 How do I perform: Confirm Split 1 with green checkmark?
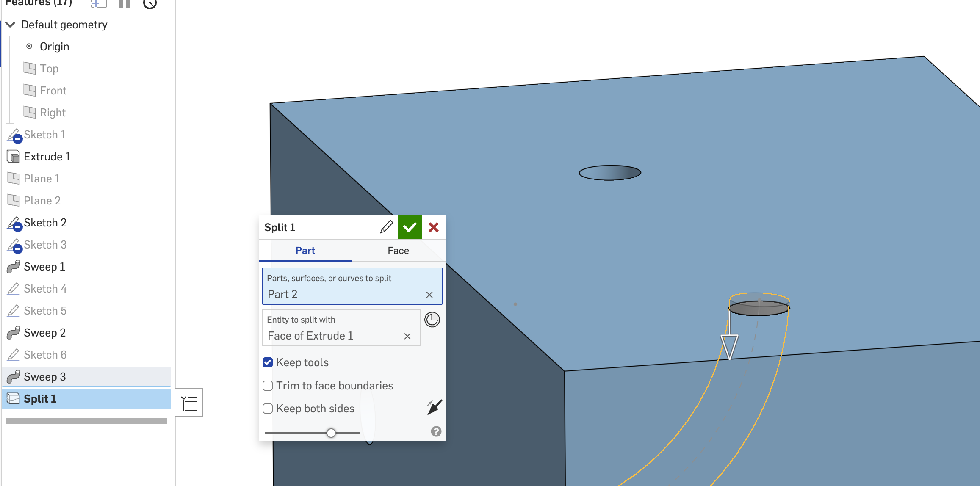410,227
